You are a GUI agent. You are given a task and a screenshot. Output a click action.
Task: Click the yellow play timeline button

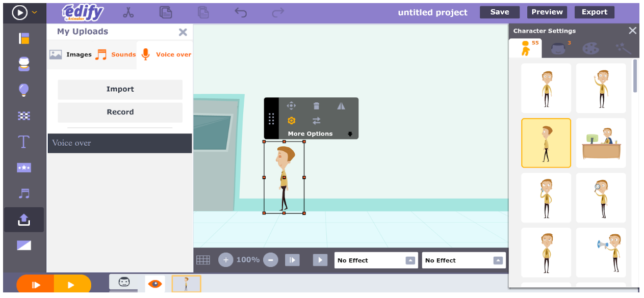[72, 285]
